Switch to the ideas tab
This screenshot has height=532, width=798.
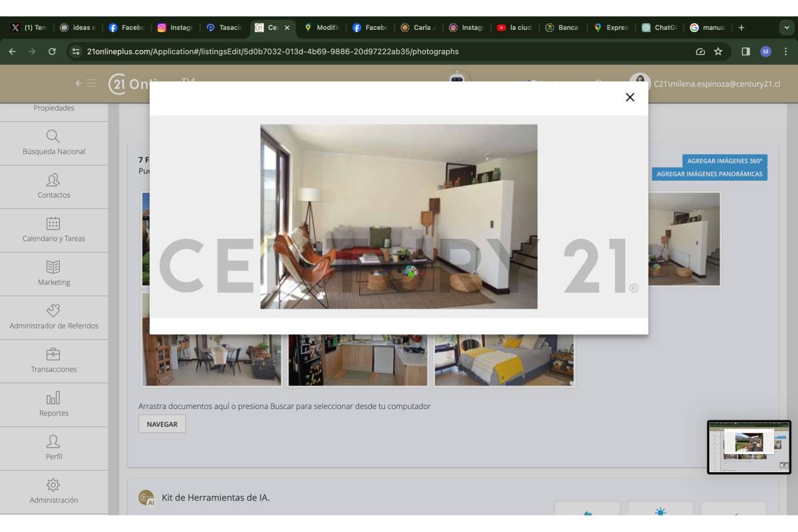pos(78,28)
